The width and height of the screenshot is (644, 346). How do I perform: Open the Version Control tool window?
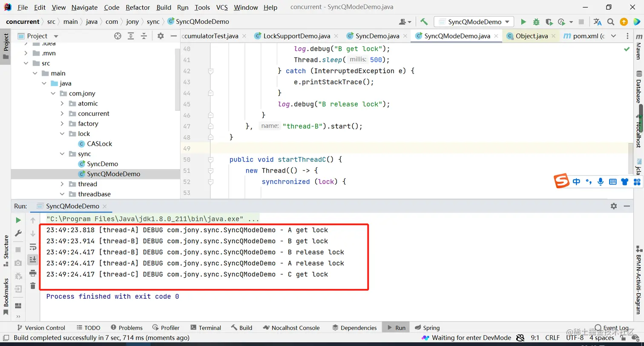pos(41,328)
